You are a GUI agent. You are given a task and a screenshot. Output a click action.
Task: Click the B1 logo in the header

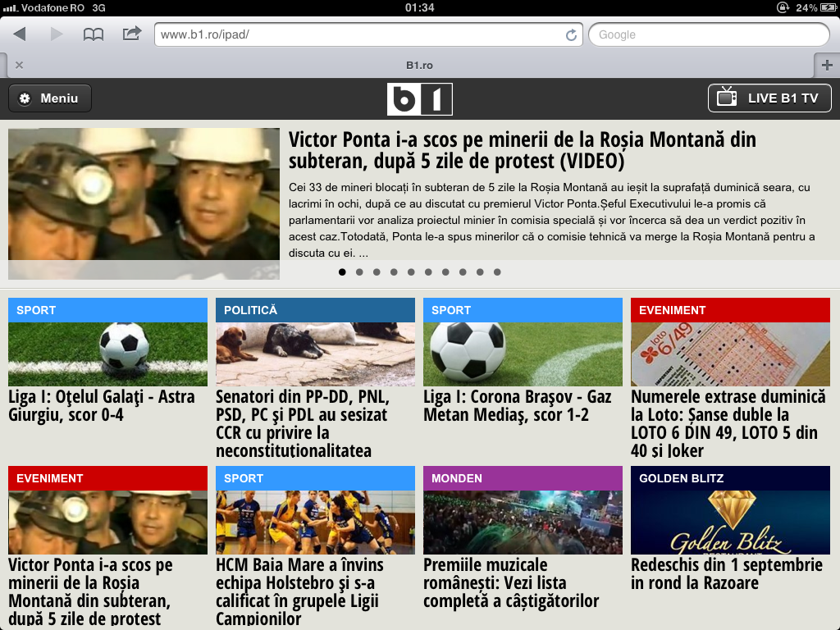click(x=419, y=99)
